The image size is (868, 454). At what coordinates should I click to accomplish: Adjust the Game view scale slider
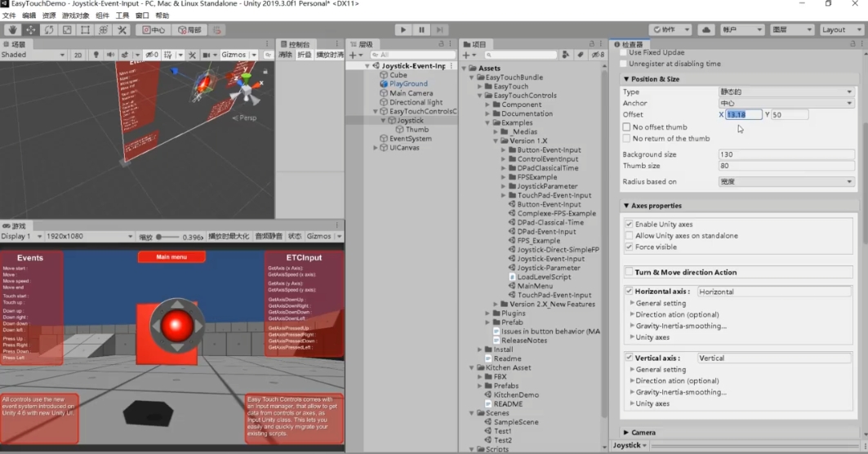click(167, 237)
